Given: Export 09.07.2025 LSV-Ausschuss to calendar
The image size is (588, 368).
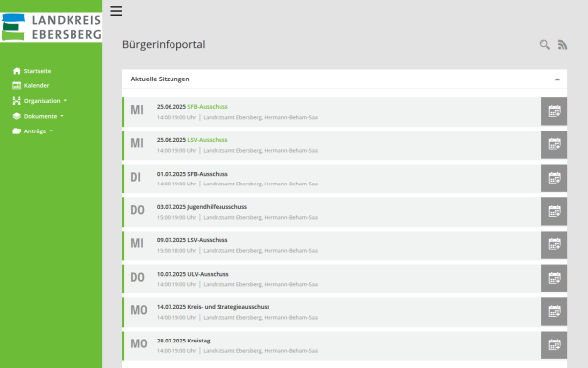Looking at the screenshot, I should 554,244.
